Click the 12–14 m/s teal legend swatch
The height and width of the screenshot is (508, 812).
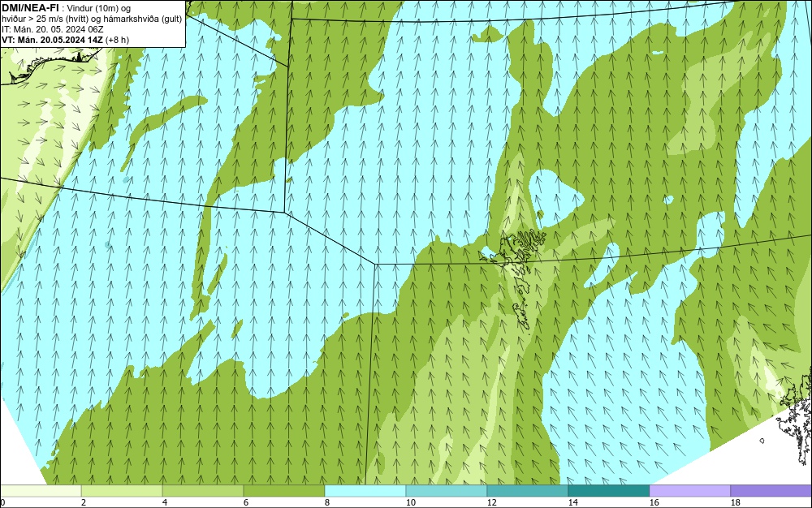click(527, 491)
